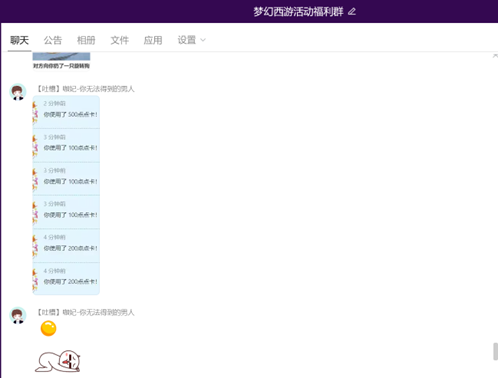
Task: Click the game character icon in first card entry
Action: point(35,112)
